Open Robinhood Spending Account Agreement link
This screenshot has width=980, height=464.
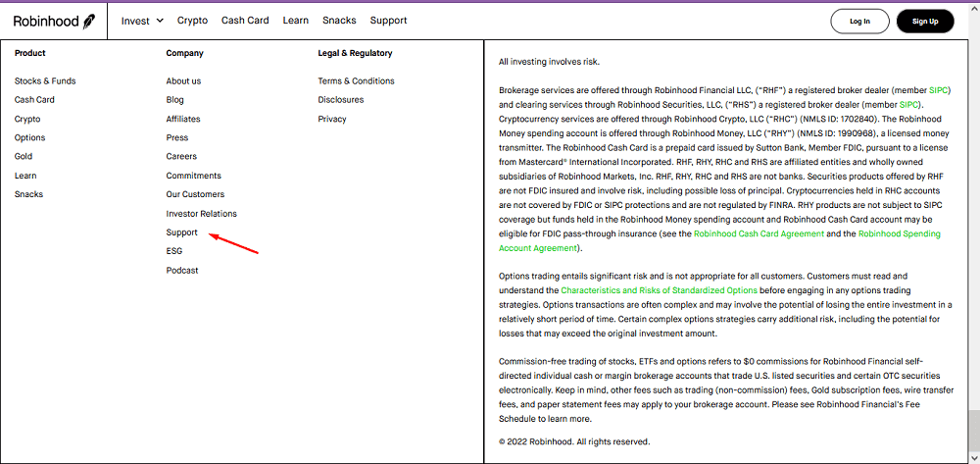[719, 240]
